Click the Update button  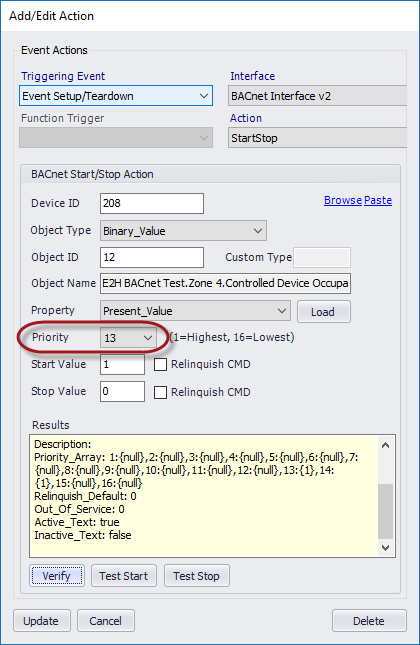coord(42,620)
